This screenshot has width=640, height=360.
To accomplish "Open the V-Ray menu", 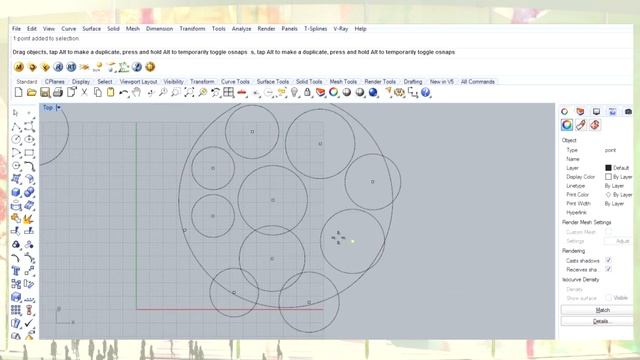I will coord(341,29).
